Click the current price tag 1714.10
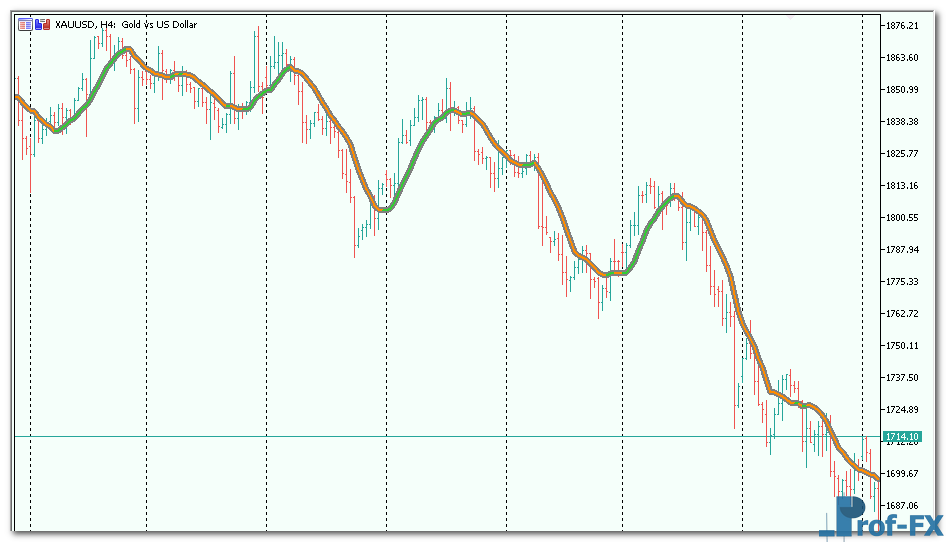This screenshot has width=946, height=542. 901,437
